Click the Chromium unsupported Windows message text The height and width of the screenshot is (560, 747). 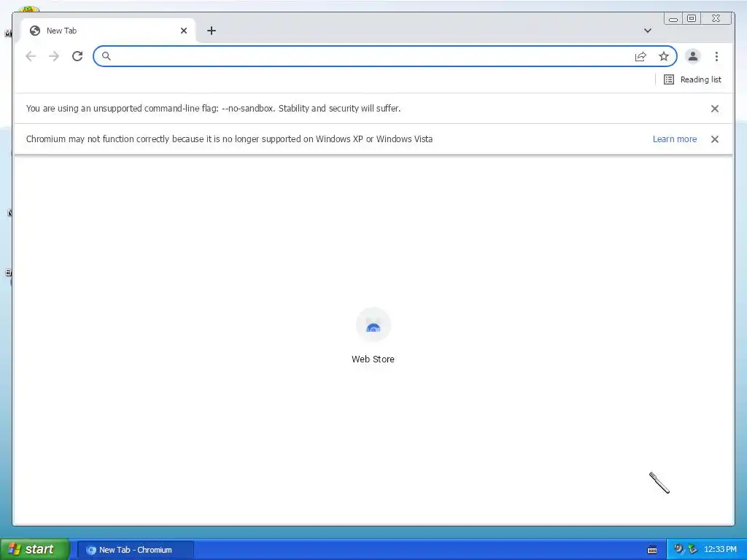pos(229,139)
